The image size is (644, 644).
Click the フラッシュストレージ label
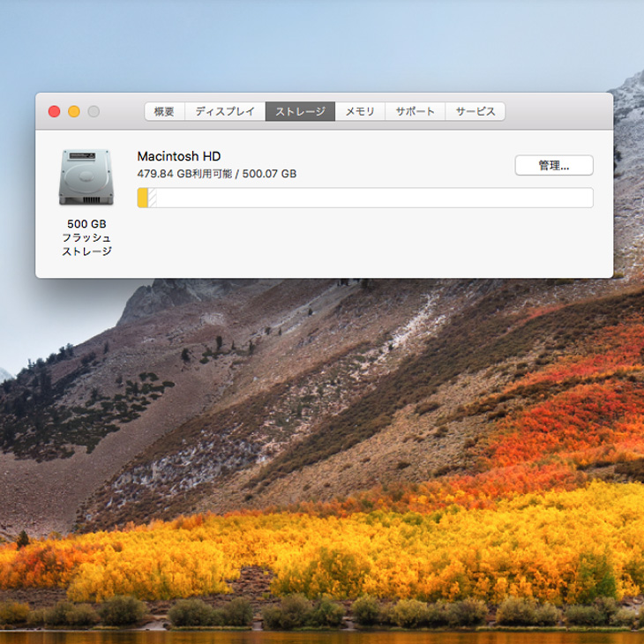click(x=86, y=244)
